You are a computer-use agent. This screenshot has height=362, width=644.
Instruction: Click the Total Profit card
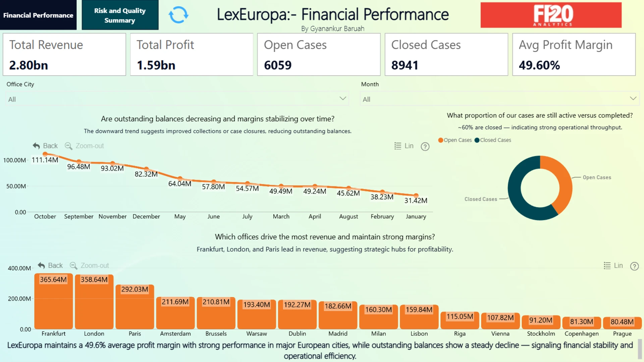192,54
